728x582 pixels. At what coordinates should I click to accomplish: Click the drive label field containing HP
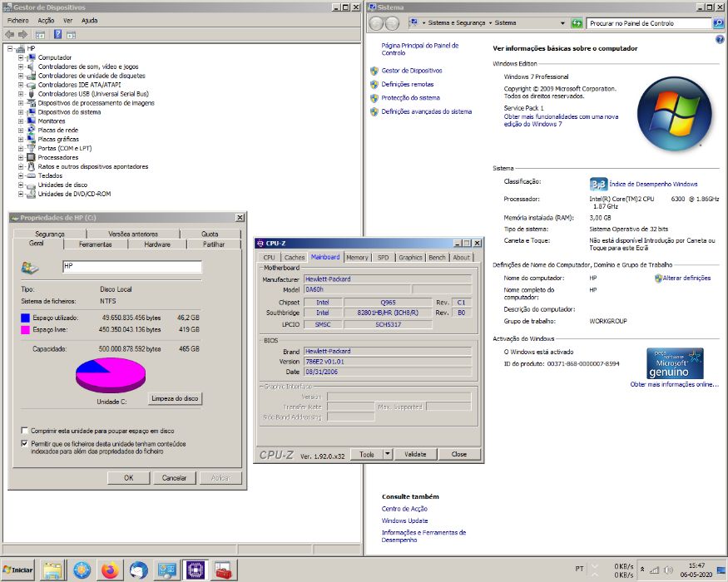pyautogui.click(x=131, y=266)
